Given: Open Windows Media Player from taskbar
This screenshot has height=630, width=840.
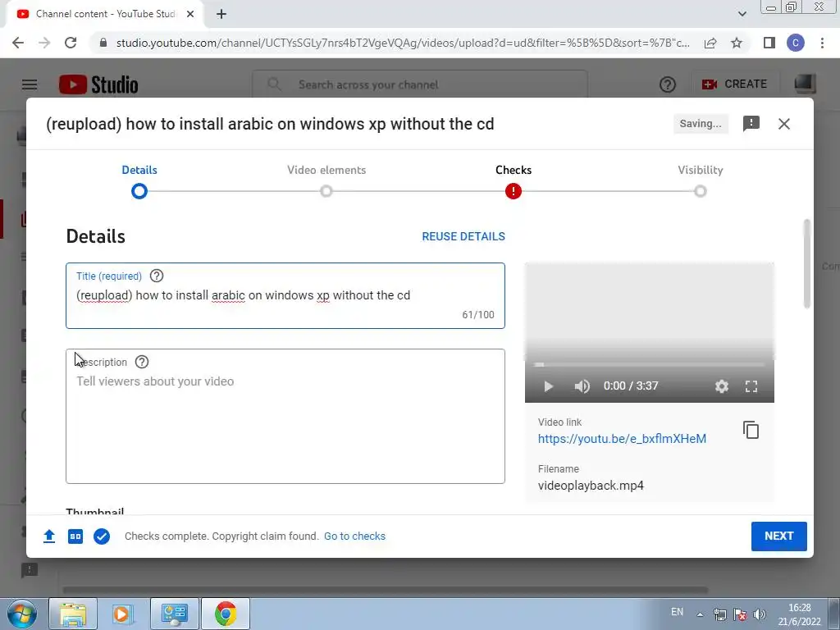Looking at the screenshot, I should coord(123,614).
